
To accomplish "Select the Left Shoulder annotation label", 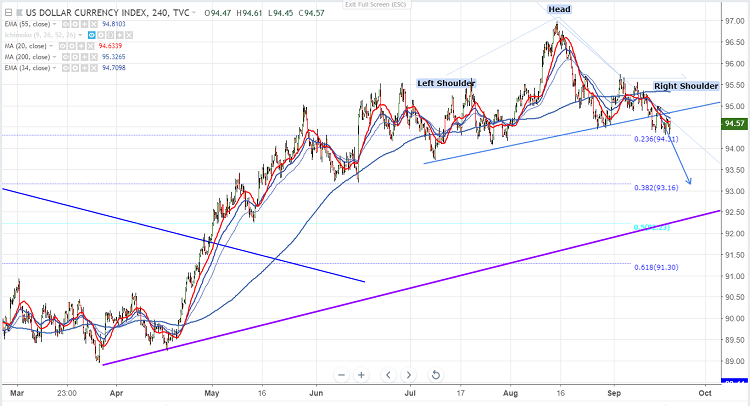I will point(446,83).
